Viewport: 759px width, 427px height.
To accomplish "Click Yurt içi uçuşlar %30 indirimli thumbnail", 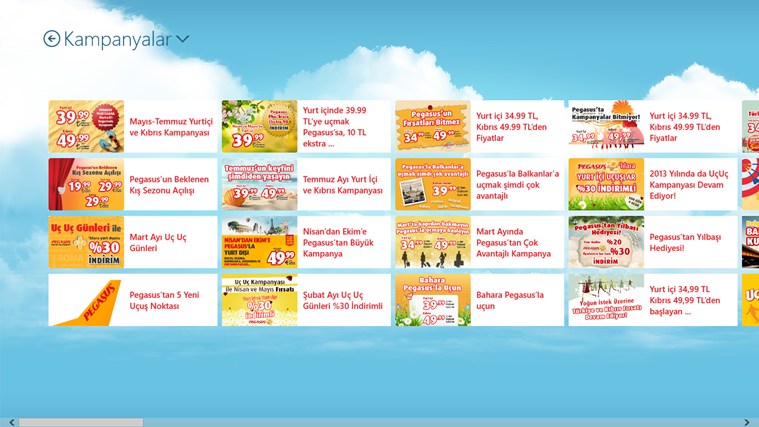I will 606,184.
